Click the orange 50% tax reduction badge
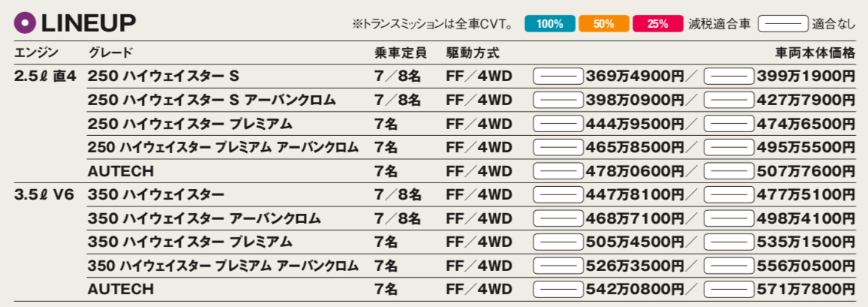 point(603,24)
